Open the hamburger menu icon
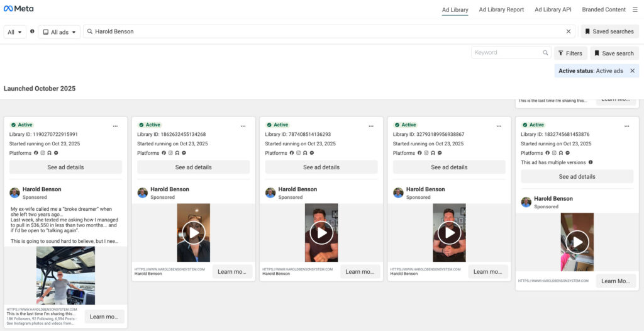 pyautogui.click(x=635, y=9)
